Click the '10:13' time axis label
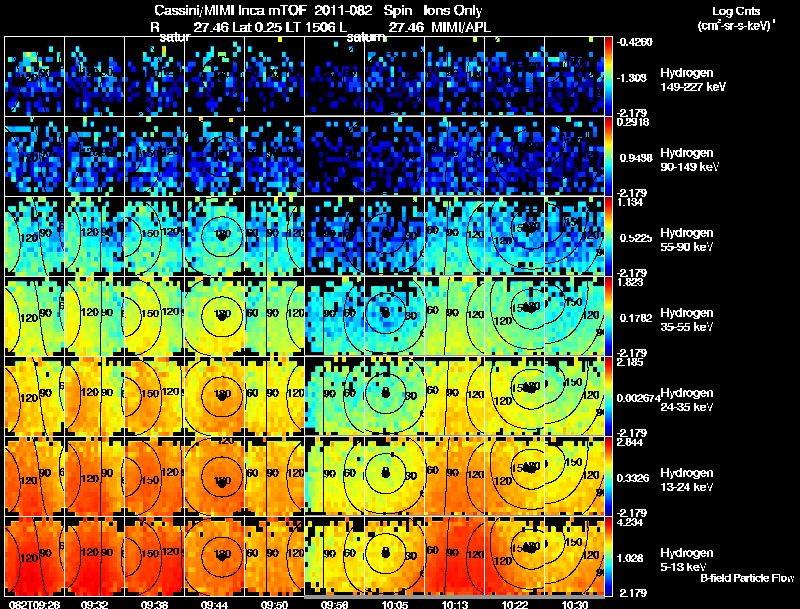Screen dimensions: 800x609 point(455,604)
